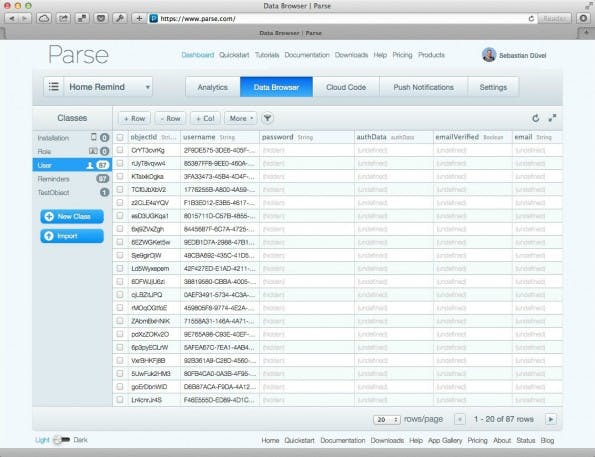Open Documentation link in top navigation
Image resolution: width=595 pixels, height=457 pixels.
(307, 55)
